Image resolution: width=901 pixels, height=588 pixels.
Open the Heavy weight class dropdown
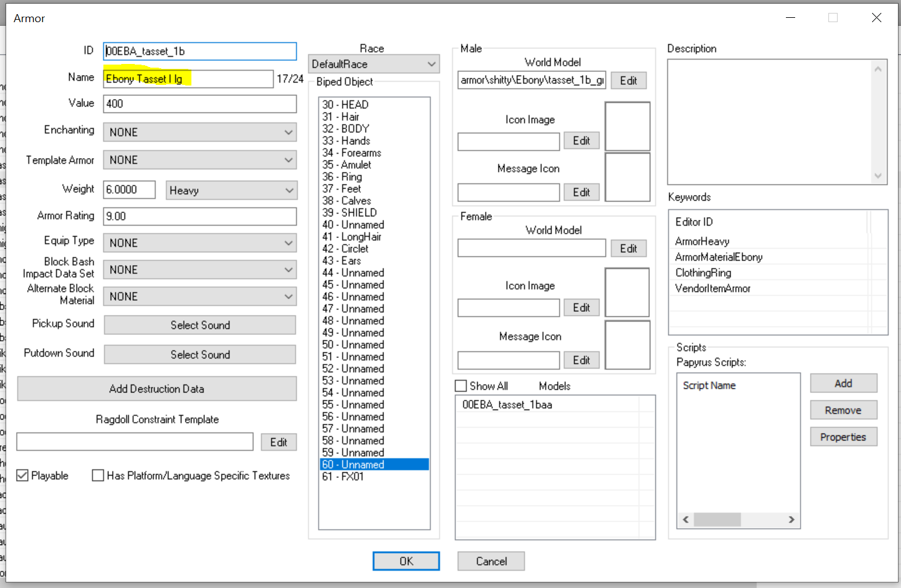pyautogui.click(x=231, y=190)
